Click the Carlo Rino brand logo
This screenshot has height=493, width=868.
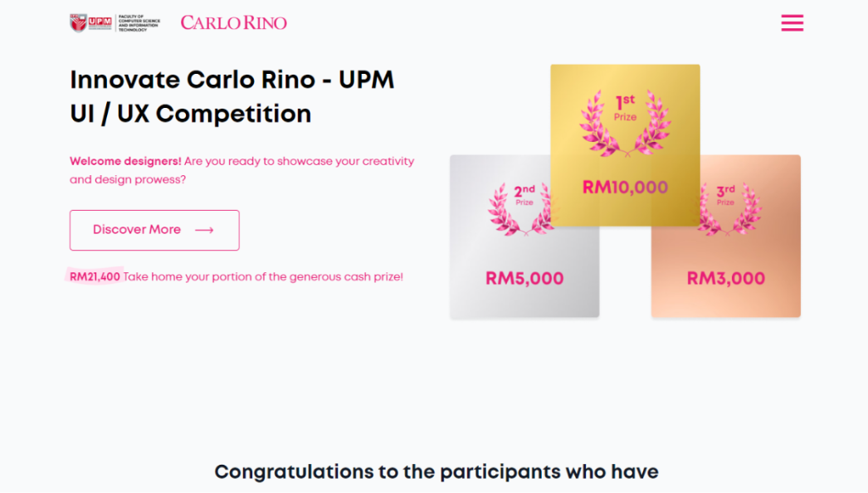point(233,22)
